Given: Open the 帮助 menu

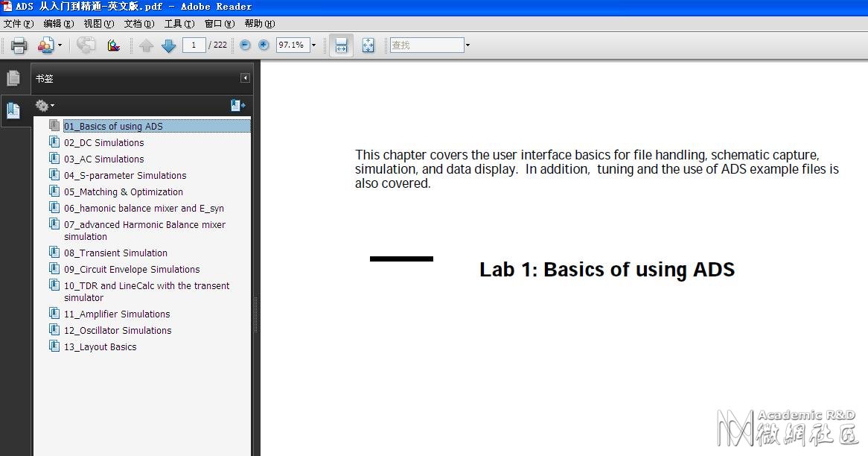Looking at the screenshot, I should (260, 23).
